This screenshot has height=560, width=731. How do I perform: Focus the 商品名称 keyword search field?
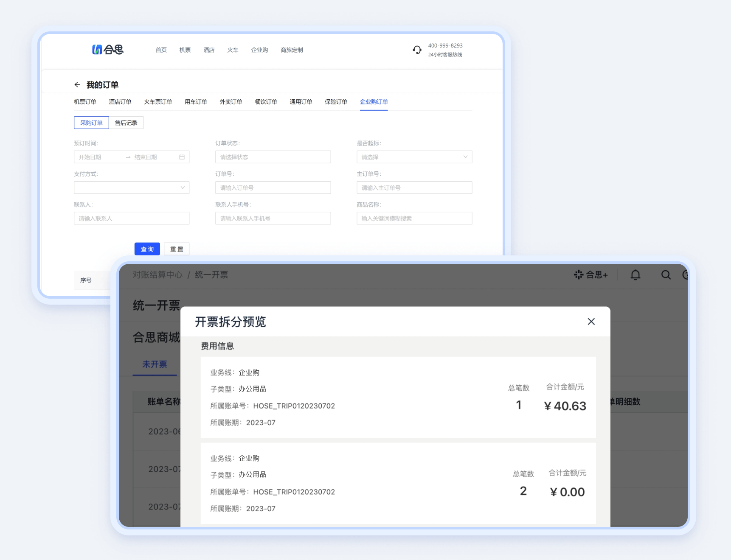tap(414, 218)
